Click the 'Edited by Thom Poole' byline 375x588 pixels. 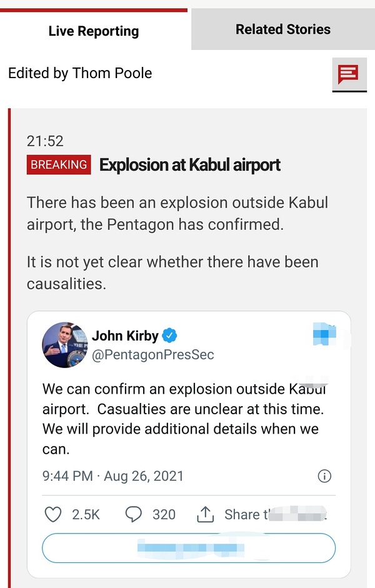tap(80, 73)
